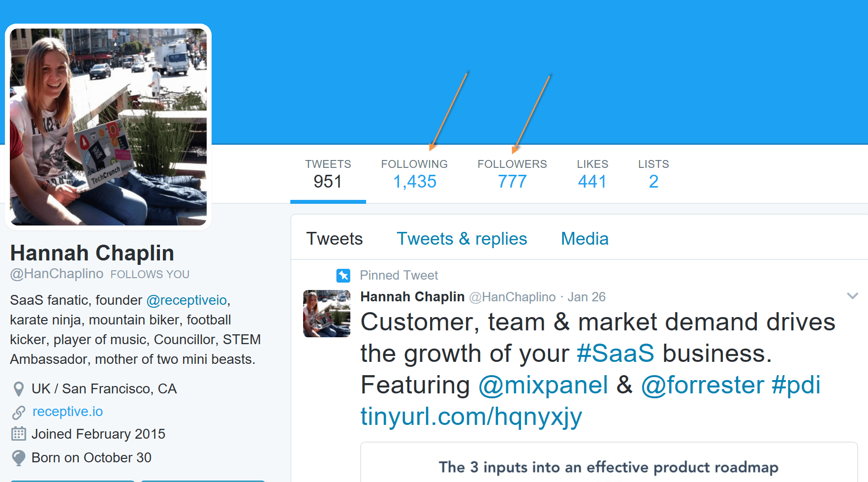Click the birthday balloon icon

(x=19, y=458)
